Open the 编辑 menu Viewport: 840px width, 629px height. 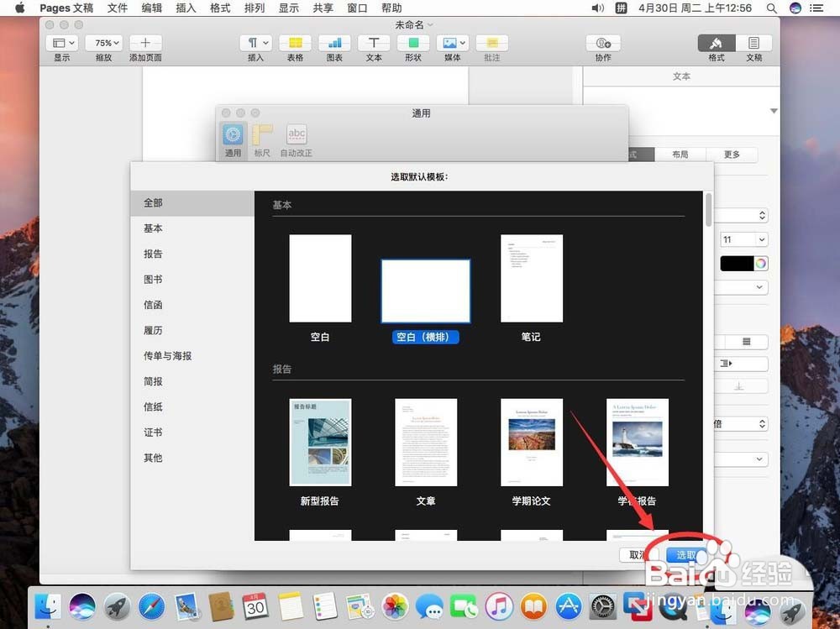[151, 8]
